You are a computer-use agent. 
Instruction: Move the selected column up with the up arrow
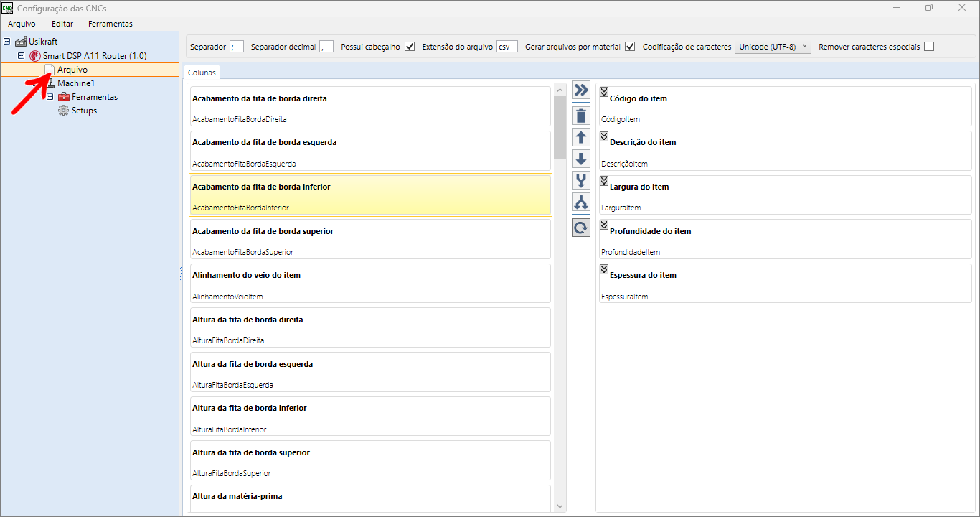pyautogui.click(x=581, y=138)
